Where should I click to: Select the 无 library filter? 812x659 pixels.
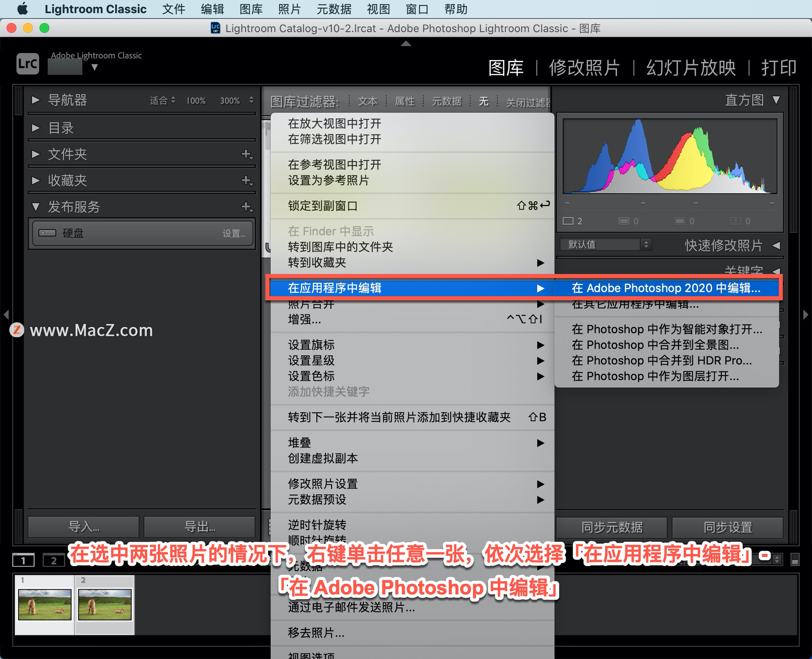click(x=483, y=102)
